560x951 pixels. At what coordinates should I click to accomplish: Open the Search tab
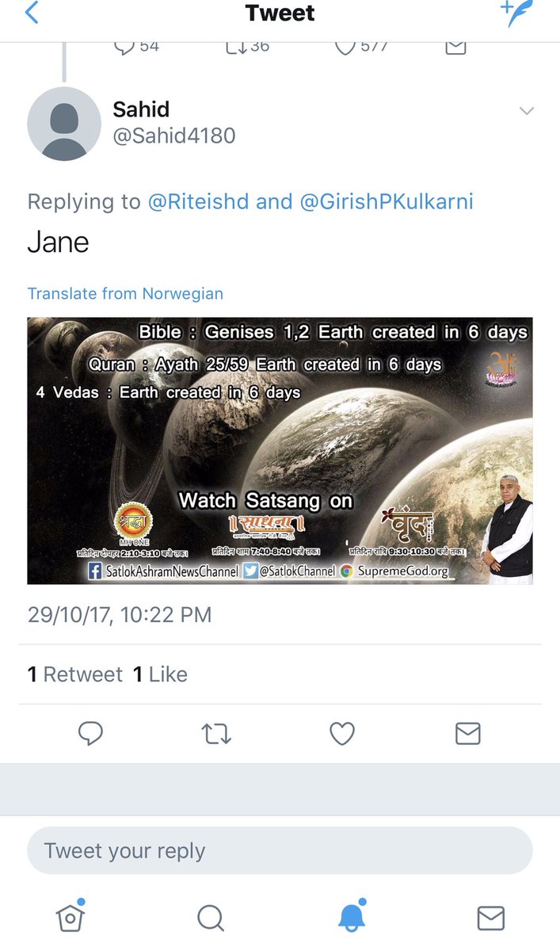[210, 918]
